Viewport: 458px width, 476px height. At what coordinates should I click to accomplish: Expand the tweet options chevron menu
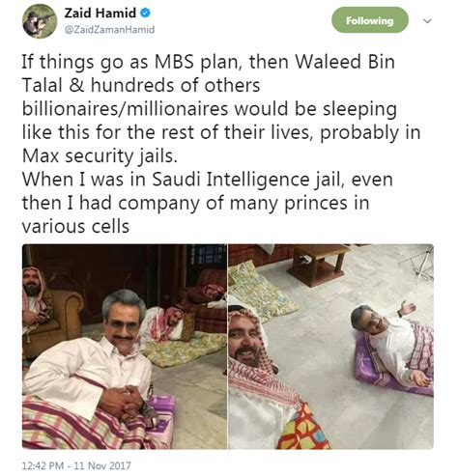tap(427, 21)
